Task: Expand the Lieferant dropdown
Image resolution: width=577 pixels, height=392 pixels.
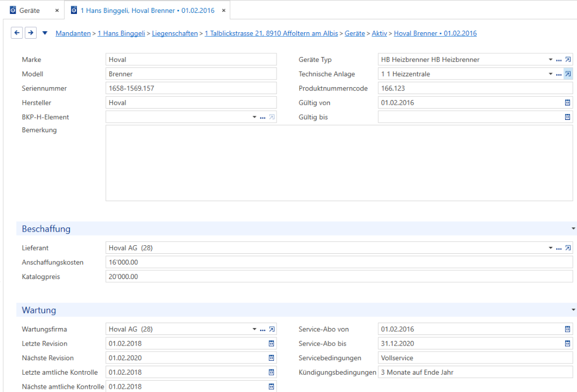Action: tap(551, 248)
